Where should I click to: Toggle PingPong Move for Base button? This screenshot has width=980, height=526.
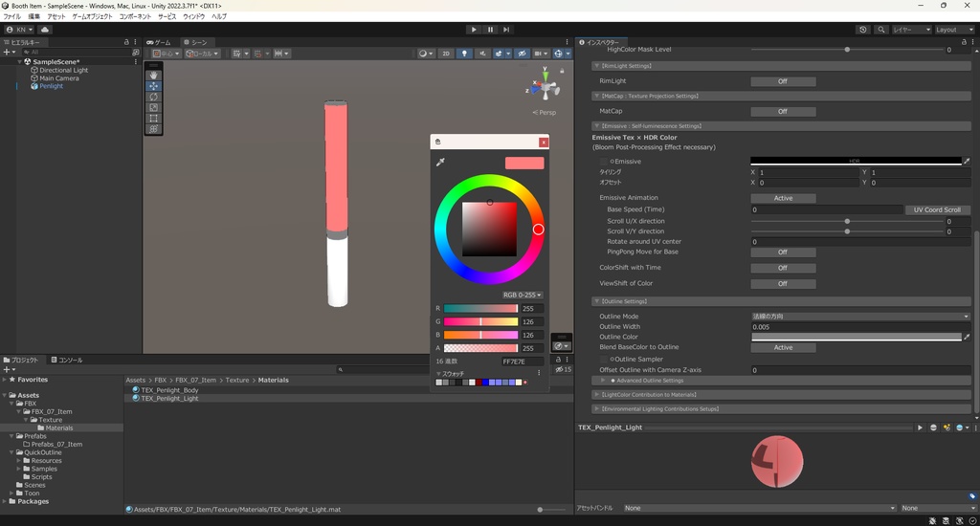point(783,252)
